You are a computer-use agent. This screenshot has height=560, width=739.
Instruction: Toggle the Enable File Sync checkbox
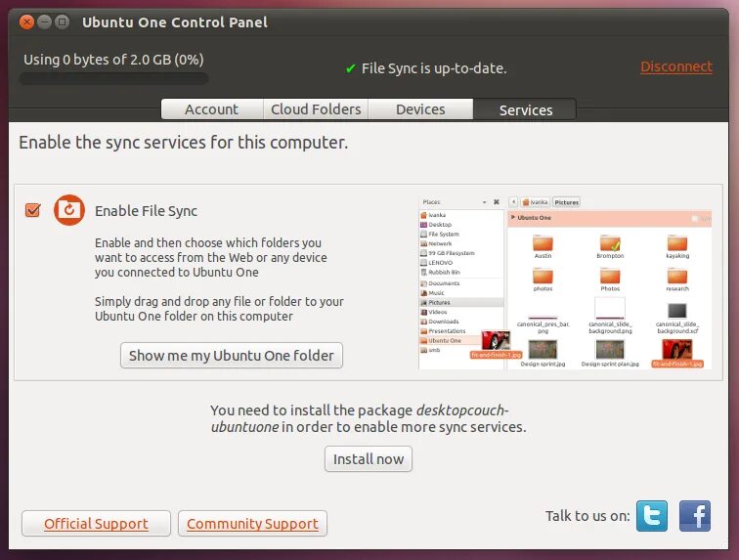click(x=33, y=210)
